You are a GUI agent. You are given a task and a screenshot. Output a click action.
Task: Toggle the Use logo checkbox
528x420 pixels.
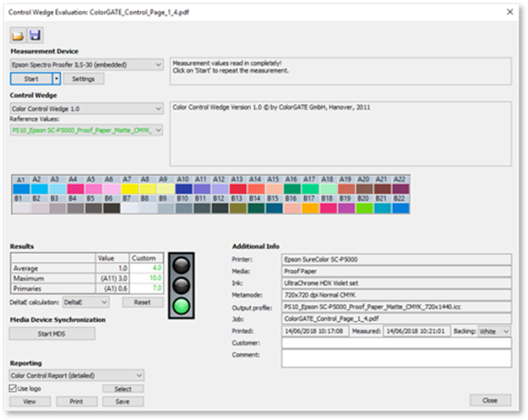[14, 388]
